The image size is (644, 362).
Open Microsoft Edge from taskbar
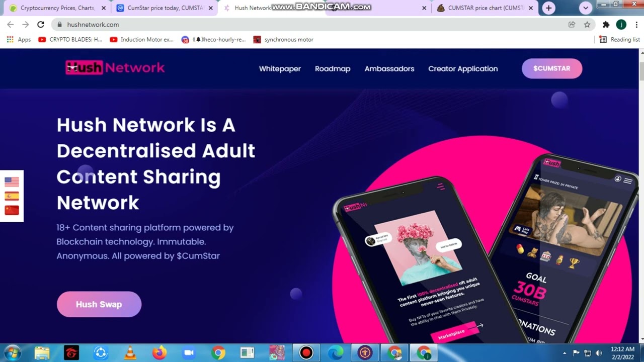pos(336,353)
